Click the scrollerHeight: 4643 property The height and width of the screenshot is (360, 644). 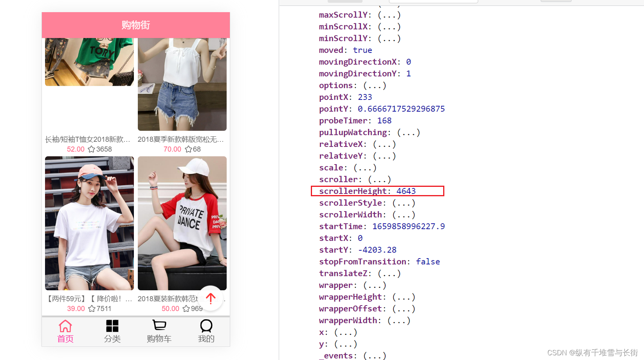[x=367, y=191]
